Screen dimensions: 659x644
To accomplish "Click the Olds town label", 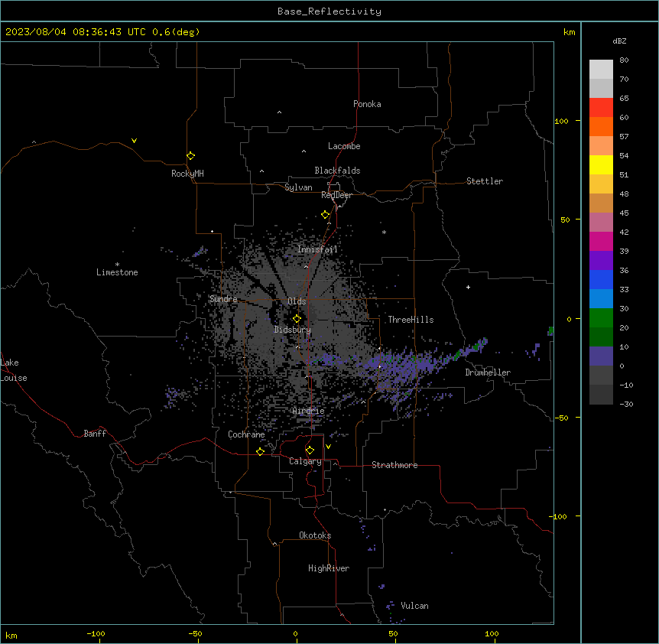I will point(297,301).
